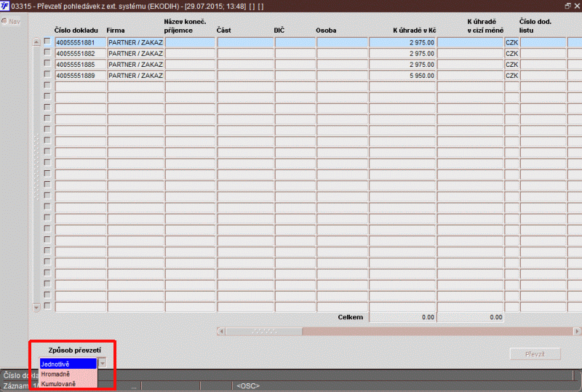Click Celkem total for foreign currency
Image resolution: width=582 pixels, height=392 pixels.
point(470,317)
